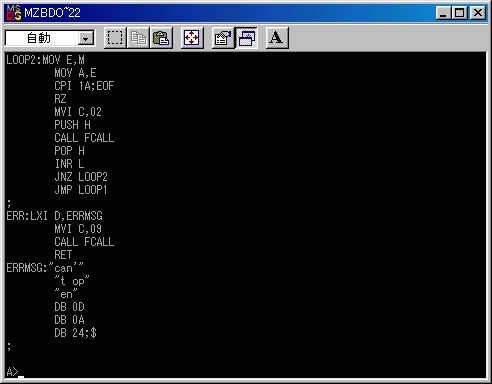Click the Paste clipboard icon

point(161,38)
